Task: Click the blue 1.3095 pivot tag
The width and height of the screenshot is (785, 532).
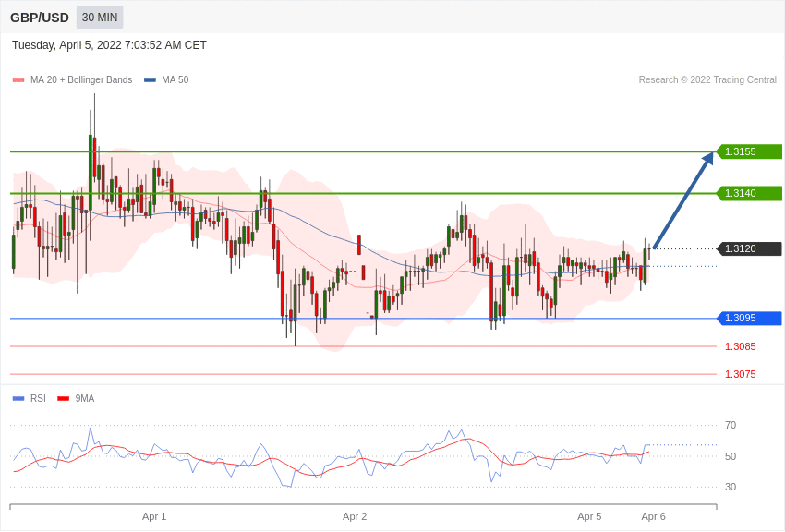Action: 750,318
